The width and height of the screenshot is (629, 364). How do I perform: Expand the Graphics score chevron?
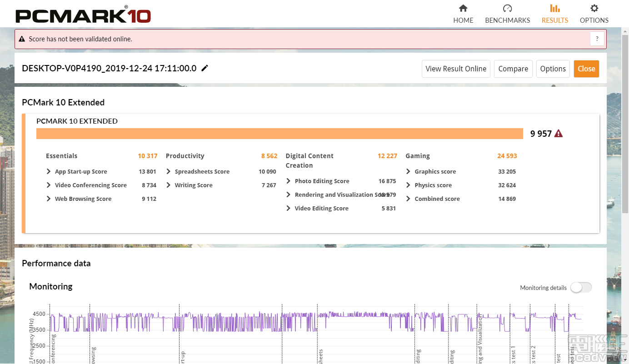pyautogui.click(x=409, y=172)
